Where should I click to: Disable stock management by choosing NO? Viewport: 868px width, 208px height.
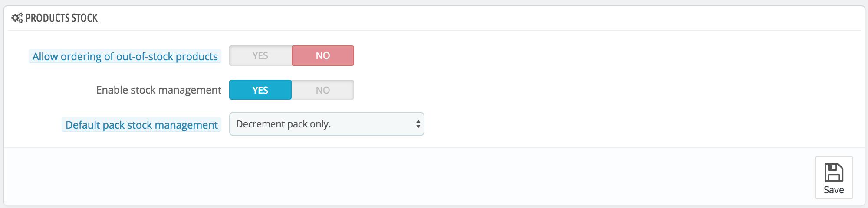(323, 90)
